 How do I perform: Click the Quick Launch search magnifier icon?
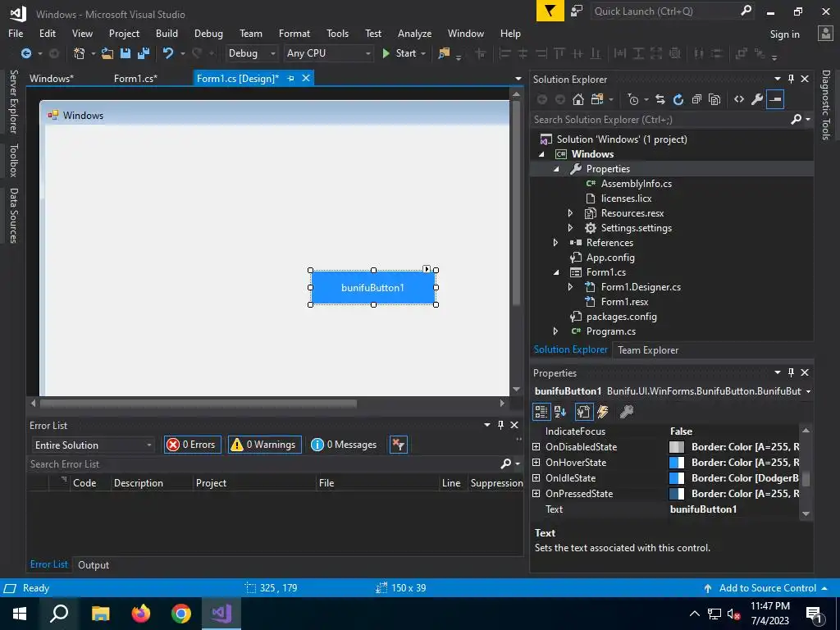point(746,11)
